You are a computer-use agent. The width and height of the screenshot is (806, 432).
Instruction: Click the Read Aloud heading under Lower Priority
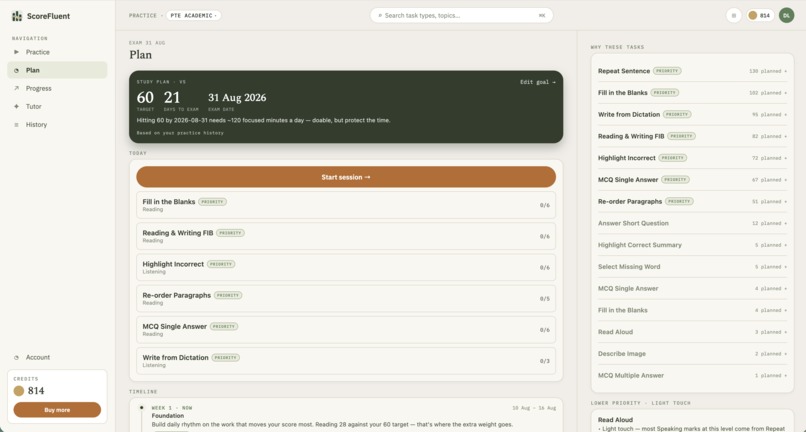(x=615, y=420)
